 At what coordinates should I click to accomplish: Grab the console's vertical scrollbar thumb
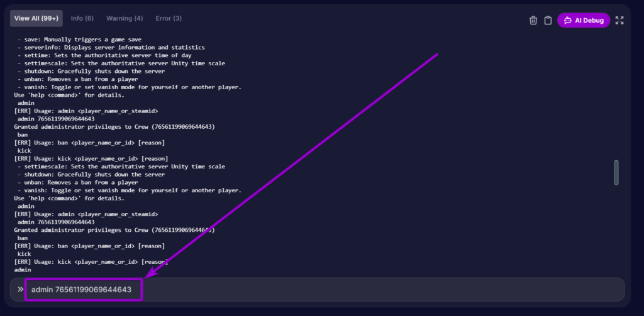pyautogui.click(x=616, y=172)
